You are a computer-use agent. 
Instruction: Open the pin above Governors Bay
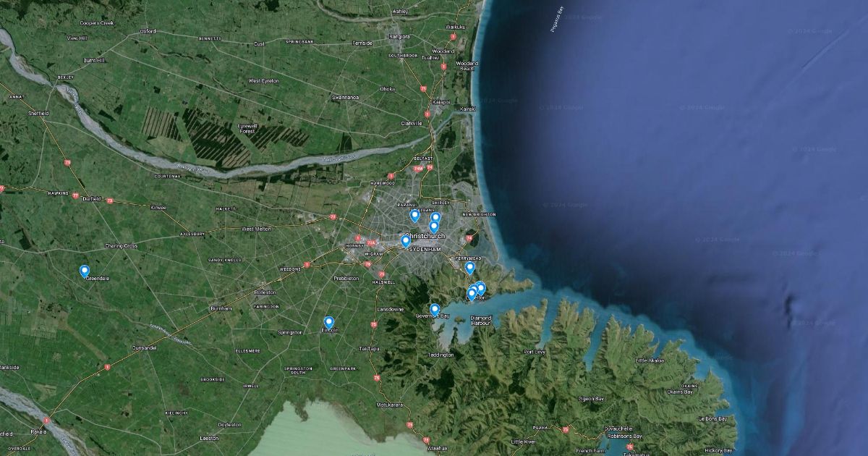click(435, 309)
